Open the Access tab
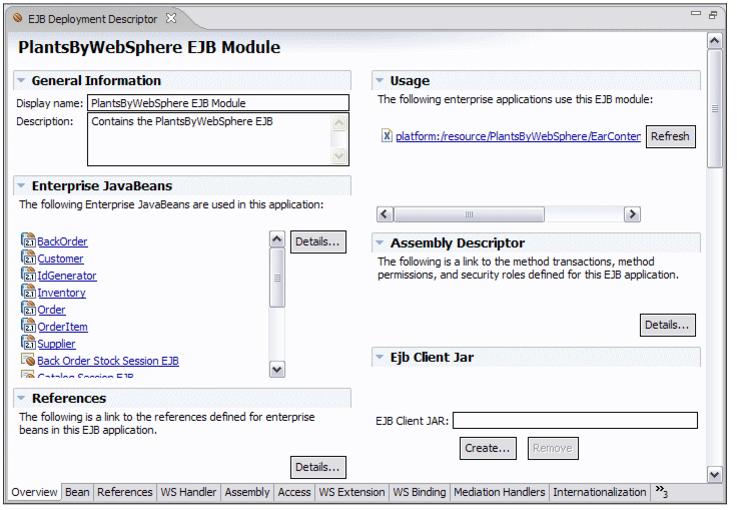 coord(294,492)
